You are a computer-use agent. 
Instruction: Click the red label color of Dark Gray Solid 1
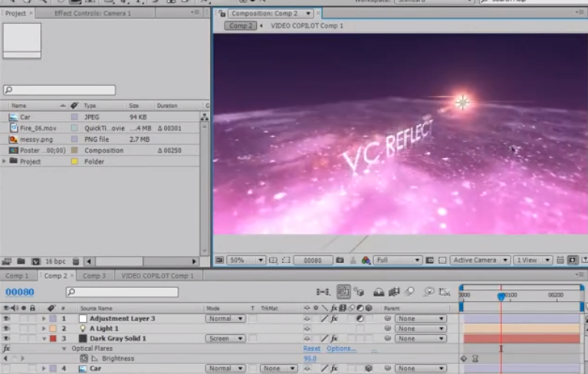(x=53, y=339)
